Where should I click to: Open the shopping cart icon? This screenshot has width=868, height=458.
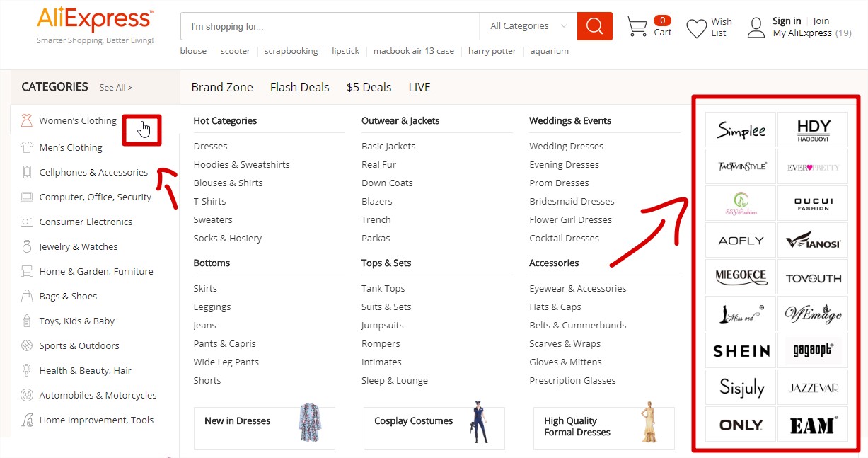(637, 27)
